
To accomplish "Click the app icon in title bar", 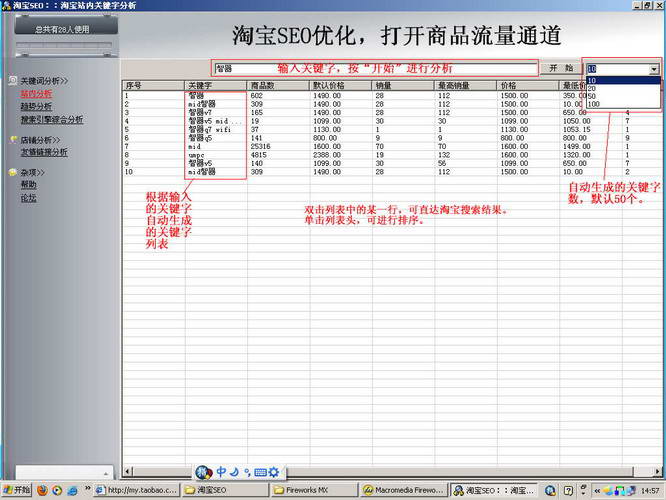I will coord(6,6).
